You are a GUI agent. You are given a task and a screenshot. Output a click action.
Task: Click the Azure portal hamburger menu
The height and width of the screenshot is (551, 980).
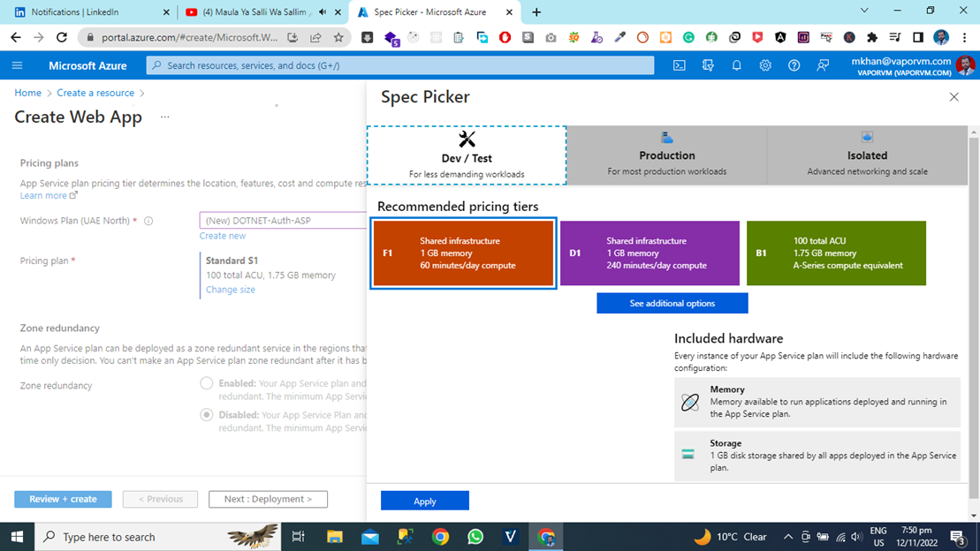pos(17,64)
